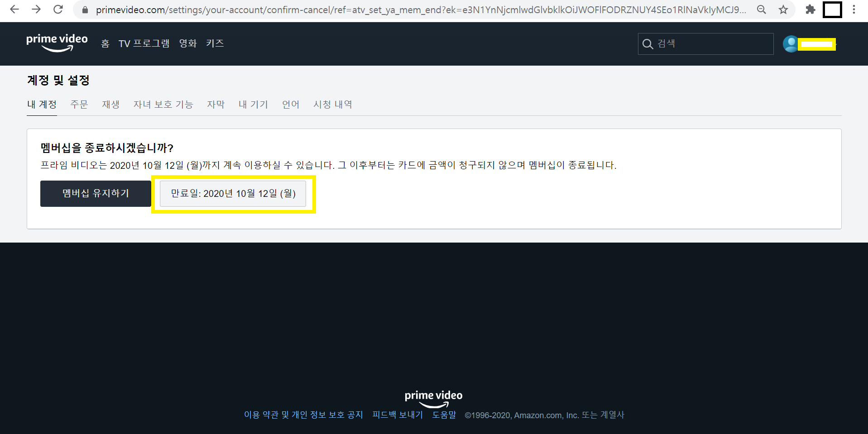This screenshot has width=868, height=434.
Task: Open 이용 약관 및 개인 정보 보호 공지 link
Action: (x=303, y=415)
